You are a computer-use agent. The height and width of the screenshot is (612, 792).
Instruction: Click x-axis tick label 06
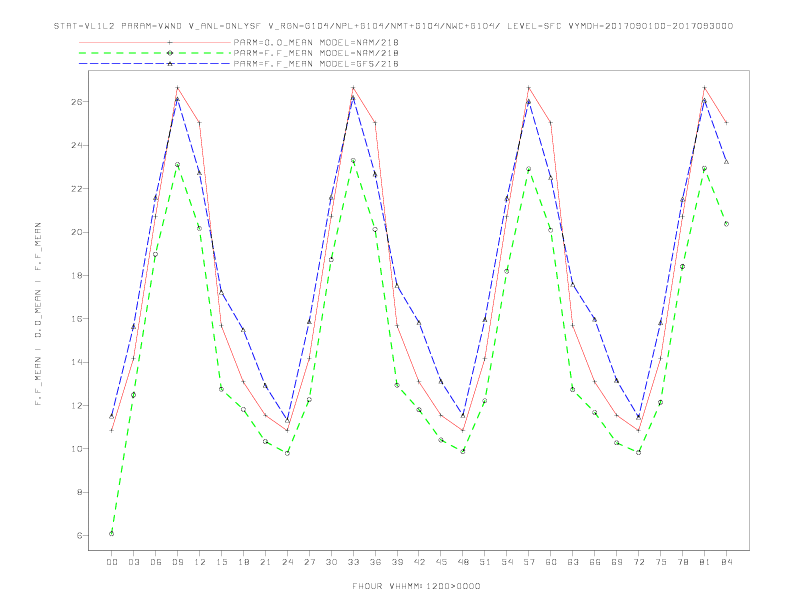156,562
